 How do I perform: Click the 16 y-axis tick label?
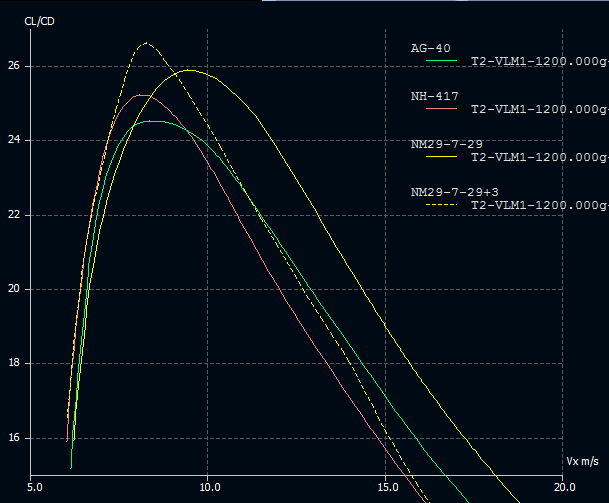[14, 438]
